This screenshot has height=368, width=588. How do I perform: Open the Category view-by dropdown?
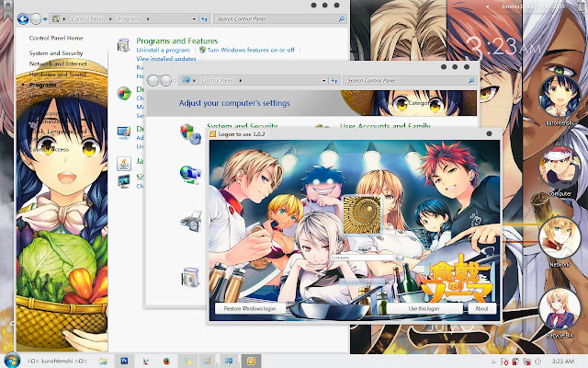[421, 103]
